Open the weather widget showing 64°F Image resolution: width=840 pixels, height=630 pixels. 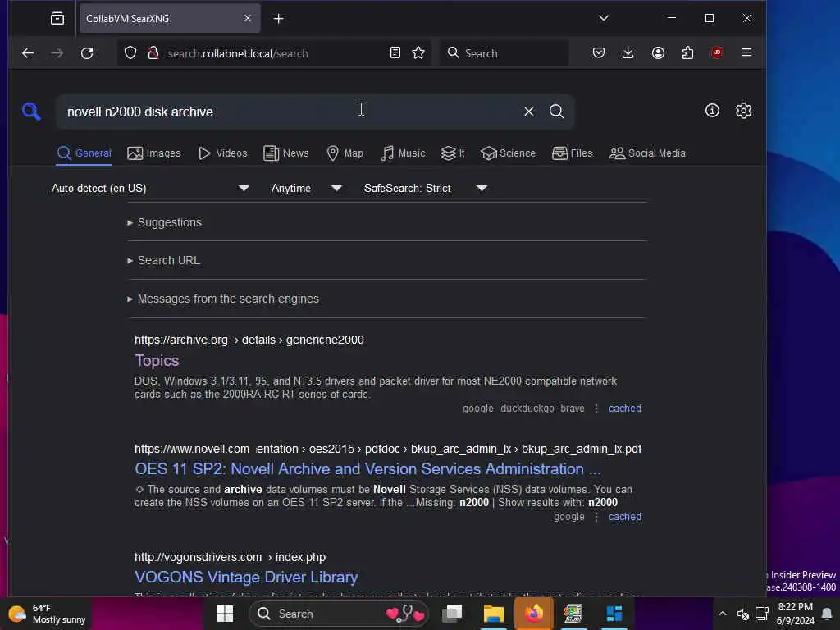coord(47,614)
